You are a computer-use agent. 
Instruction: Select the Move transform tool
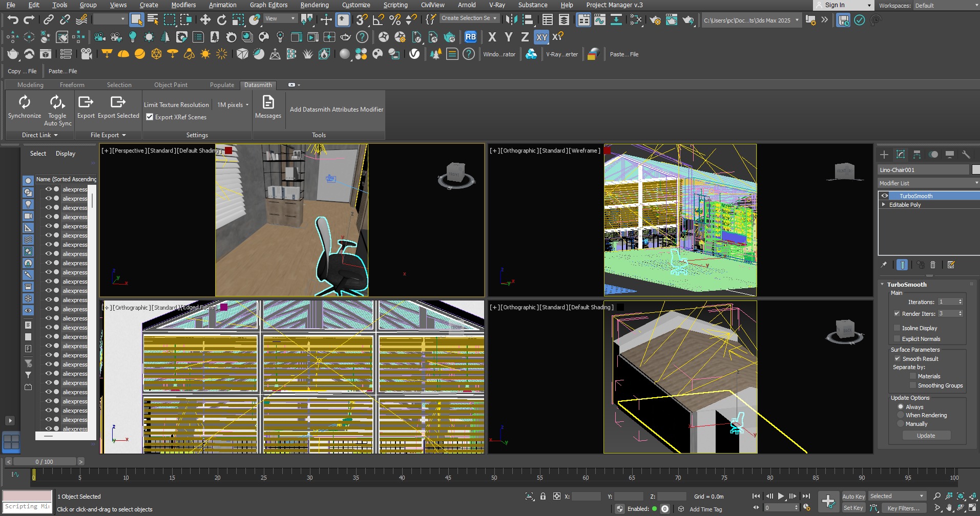(205, 20)
